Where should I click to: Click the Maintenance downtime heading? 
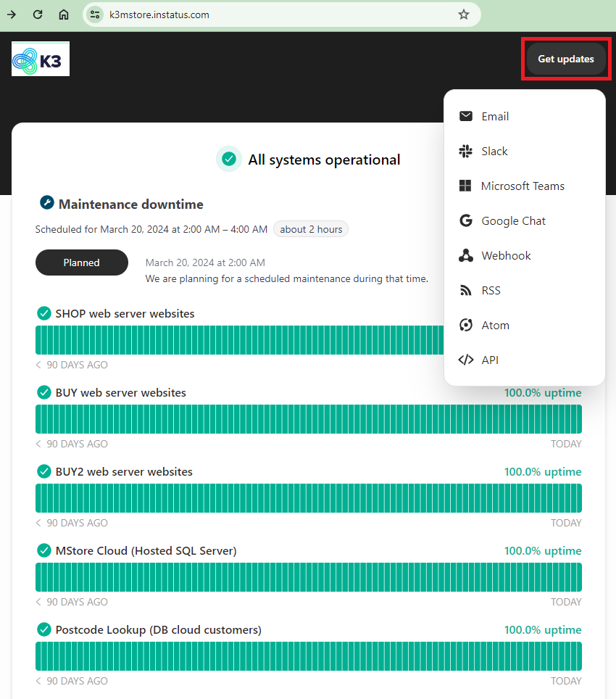[130, 204]
